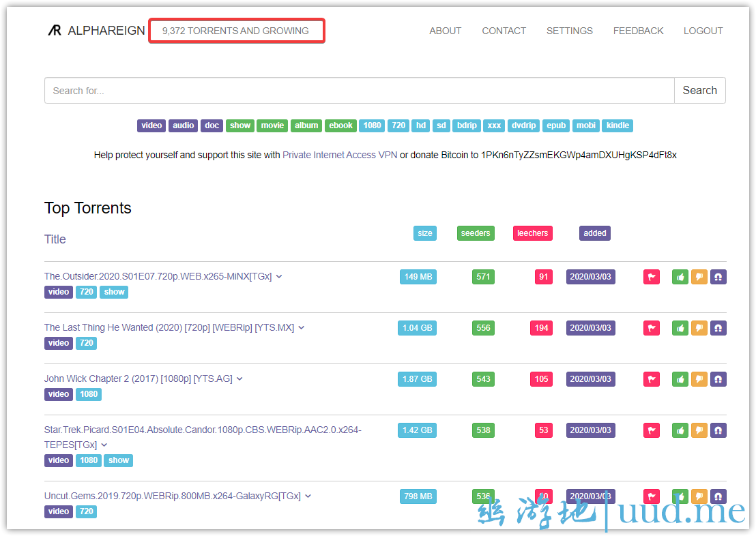Filter by mobi tag

[586, 125]
